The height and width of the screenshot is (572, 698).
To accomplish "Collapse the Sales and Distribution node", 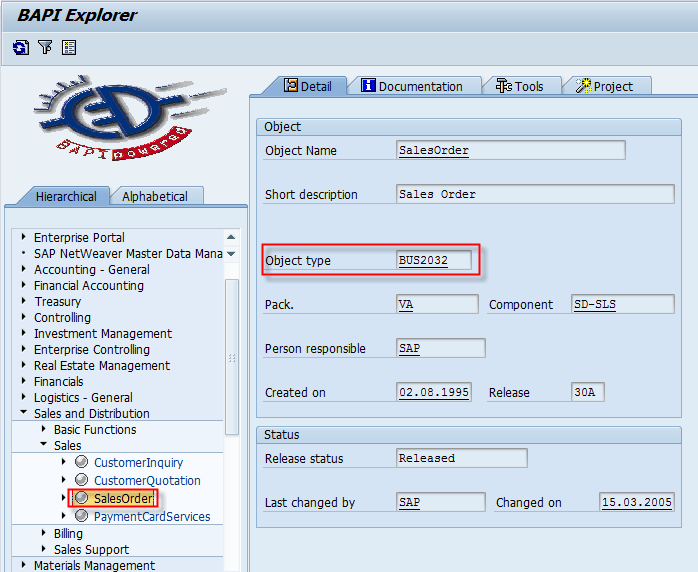I will click(24, 412).
